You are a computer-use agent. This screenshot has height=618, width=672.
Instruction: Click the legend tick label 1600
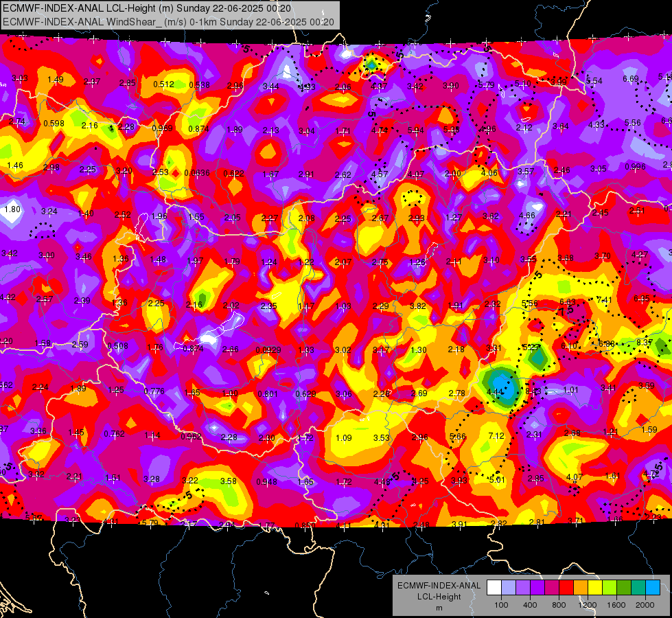(616, 605)
